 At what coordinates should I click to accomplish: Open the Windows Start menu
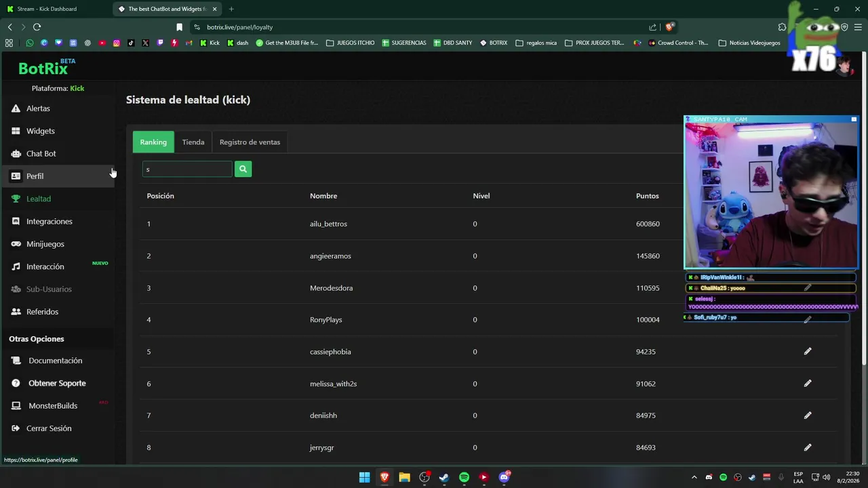364,477
